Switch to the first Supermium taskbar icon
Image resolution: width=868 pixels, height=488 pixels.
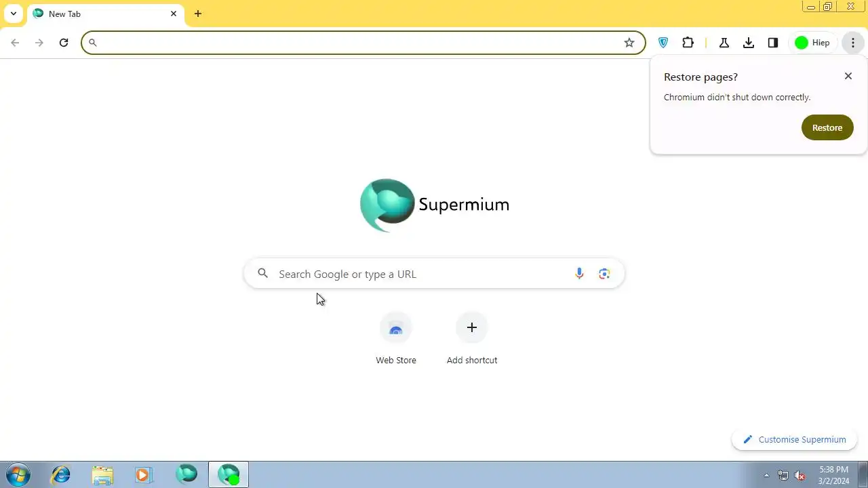coord(186,474)
